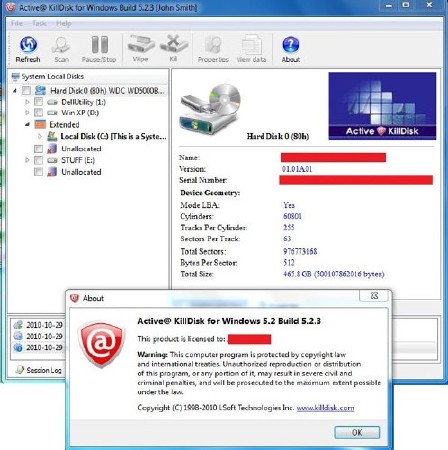448x450 pixels.
Task: Click the KillDisk title bar application icon
Action: tap(11, 7)
